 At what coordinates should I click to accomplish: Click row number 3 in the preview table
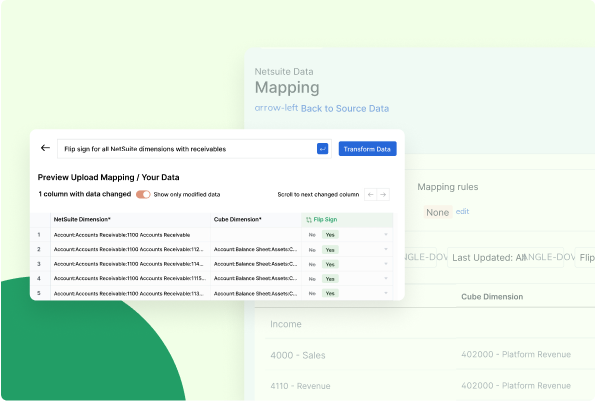tap(39, 264)
